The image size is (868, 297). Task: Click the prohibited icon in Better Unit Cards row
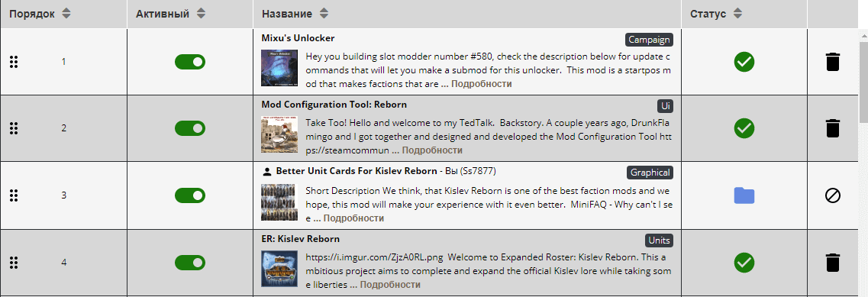point(833,195)
